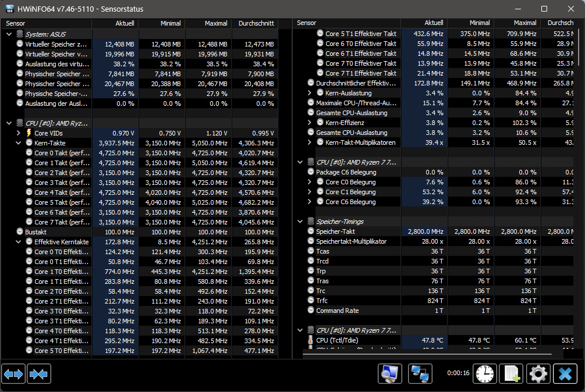Click the Command Rate sensor circle icon

tap(311, 311)
